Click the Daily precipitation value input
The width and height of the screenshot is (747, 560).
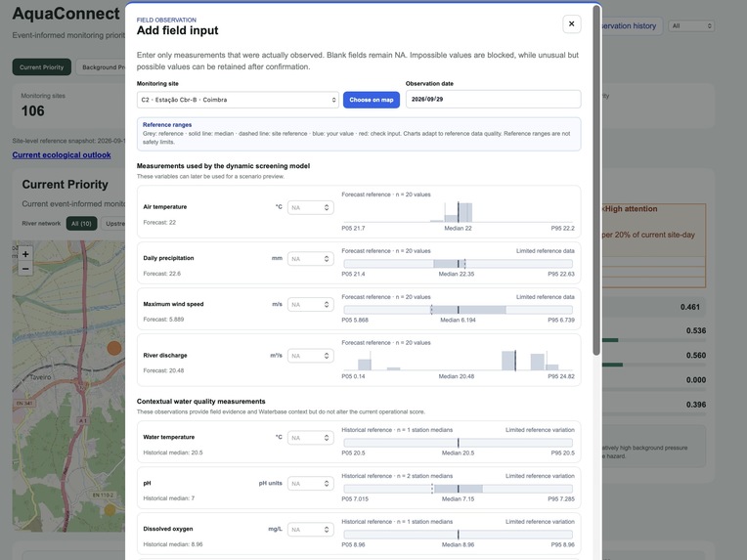click(310, 259)
